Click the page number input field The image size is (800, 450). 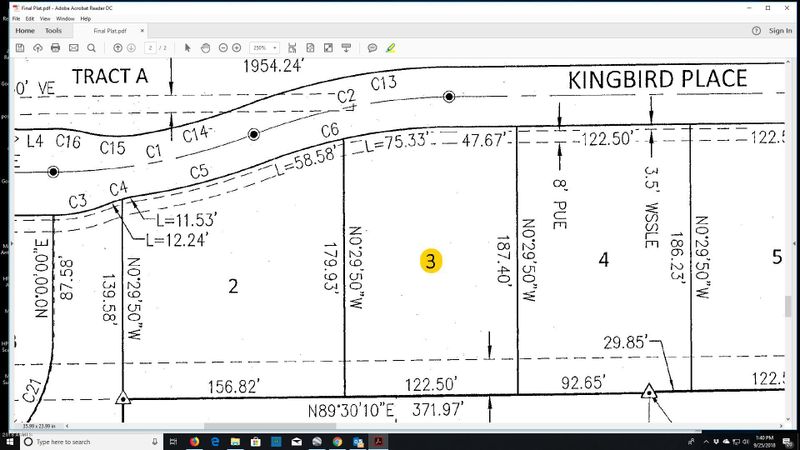coord(150,48)
